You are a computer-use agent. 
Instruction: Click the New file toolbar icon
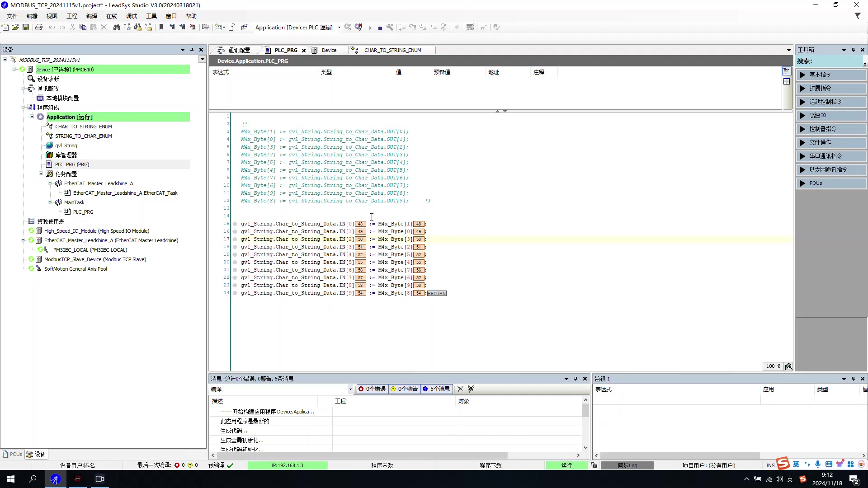click(x=5, y=27)
